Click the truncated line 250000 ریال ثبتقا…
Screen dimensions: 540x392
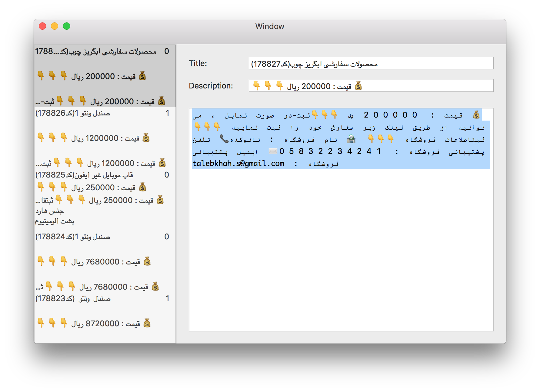(x=100, y=200)
